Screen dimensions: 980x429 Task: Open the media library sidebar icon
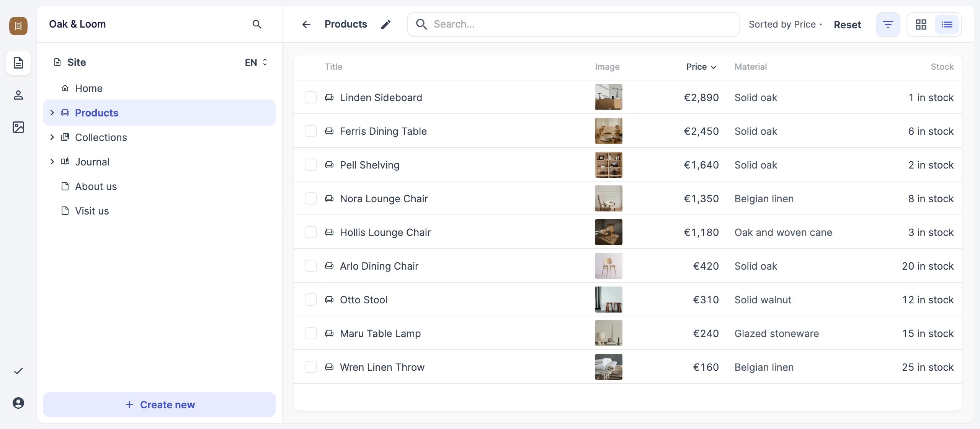(18, 127)
